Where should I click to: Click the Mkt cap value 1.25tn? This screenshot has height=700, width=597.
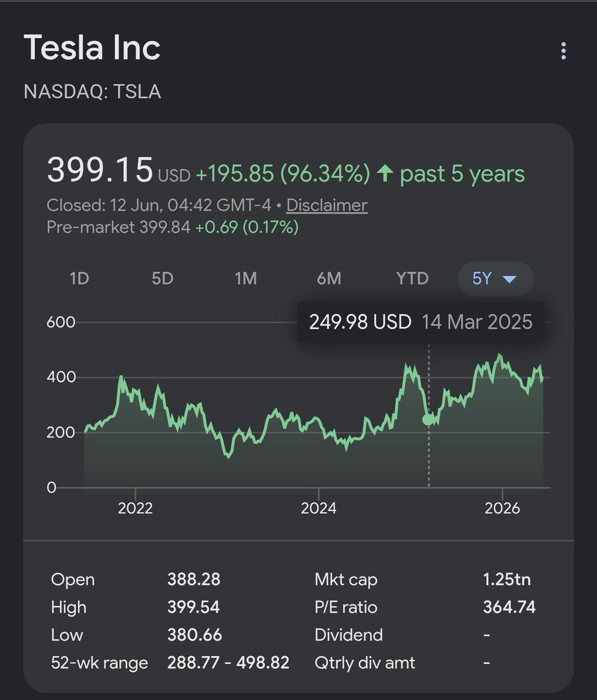point(507,579)
